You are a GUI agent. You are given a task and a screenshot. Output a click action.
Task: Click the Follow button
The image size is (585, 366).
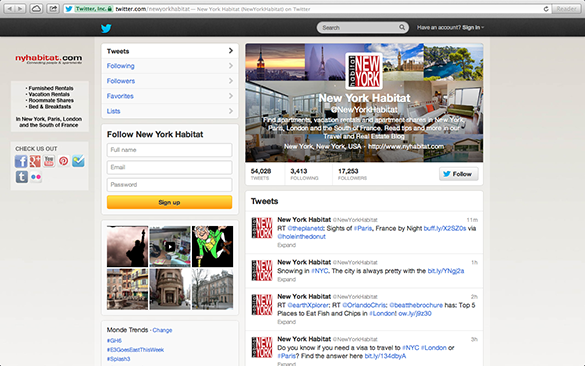coord(459,174)
